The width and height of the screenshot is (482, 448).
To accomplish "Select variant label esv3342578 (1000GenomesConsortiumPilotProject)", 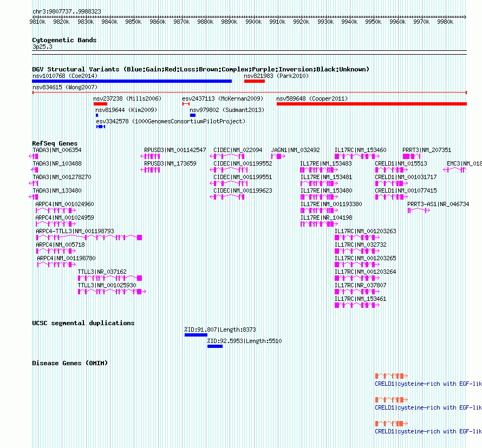I will (x=171, y=121).
